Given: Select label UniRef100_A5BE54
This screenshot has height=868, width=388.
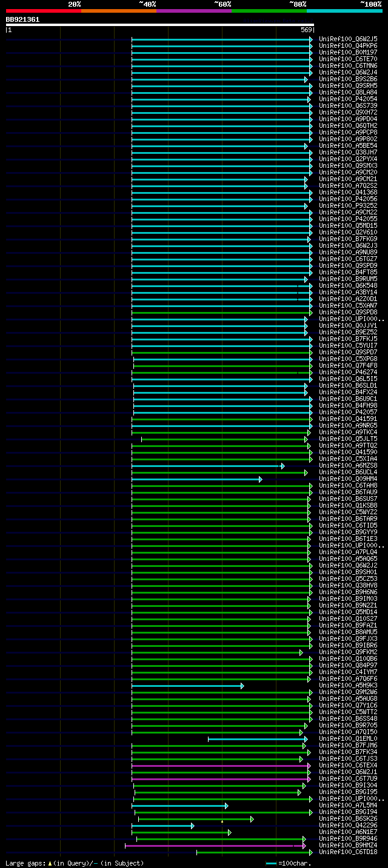Looking at the screenshot, I should [348, 145].
